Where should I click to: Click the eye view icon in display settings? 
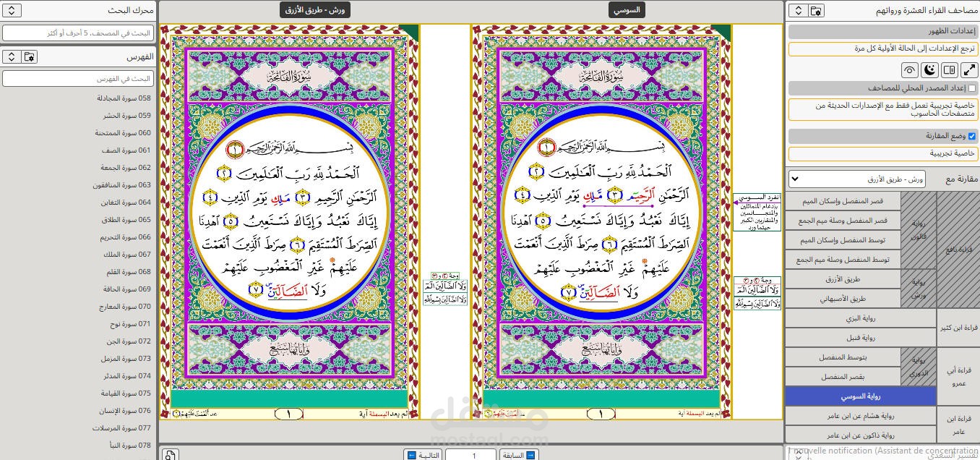[910, 70]
